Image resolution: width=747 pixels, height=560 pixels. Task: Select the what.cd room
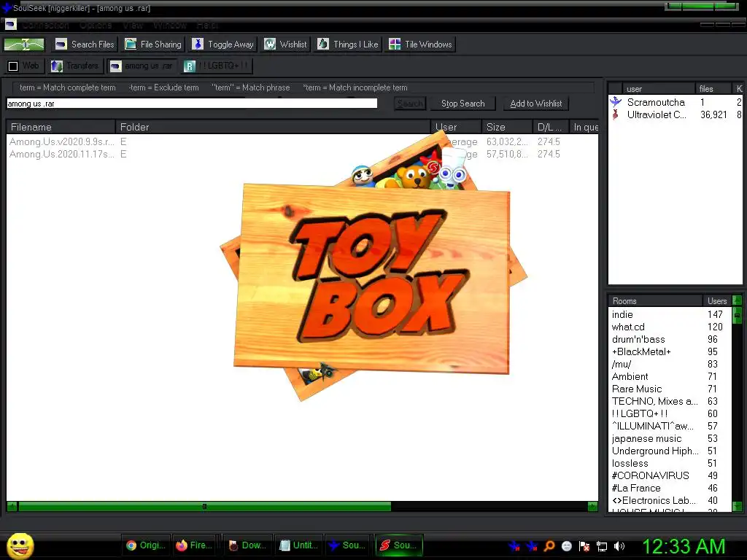pos(670,327)
